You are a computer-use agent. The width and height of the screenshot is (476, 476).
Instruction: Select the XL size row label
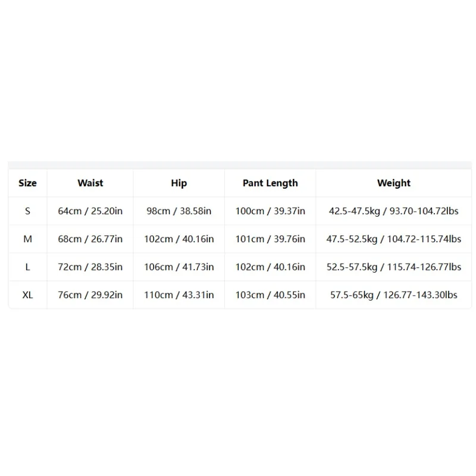point(27,295)
